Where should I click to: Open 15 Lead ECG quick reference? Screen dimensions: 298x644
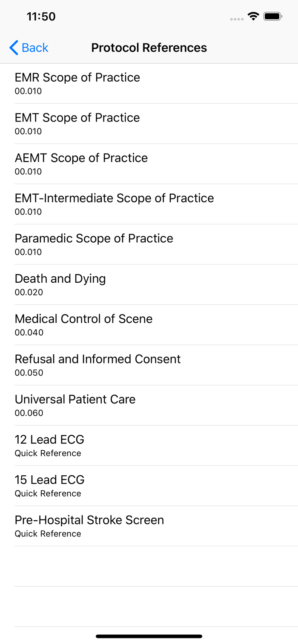(49, 485)
